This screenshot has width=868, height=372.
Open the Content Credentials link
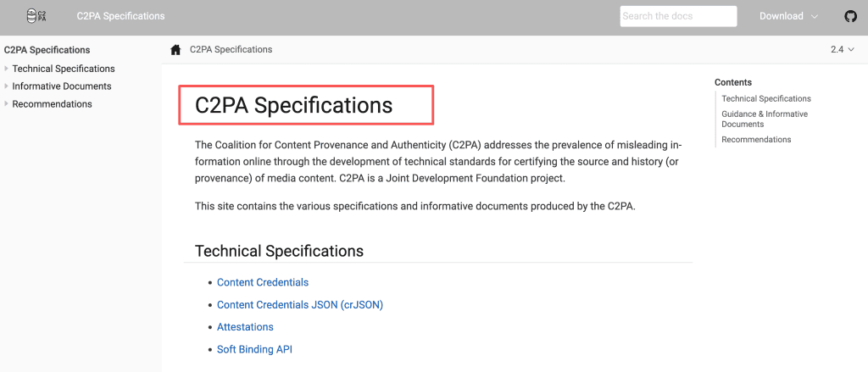[x=263, y=282]
